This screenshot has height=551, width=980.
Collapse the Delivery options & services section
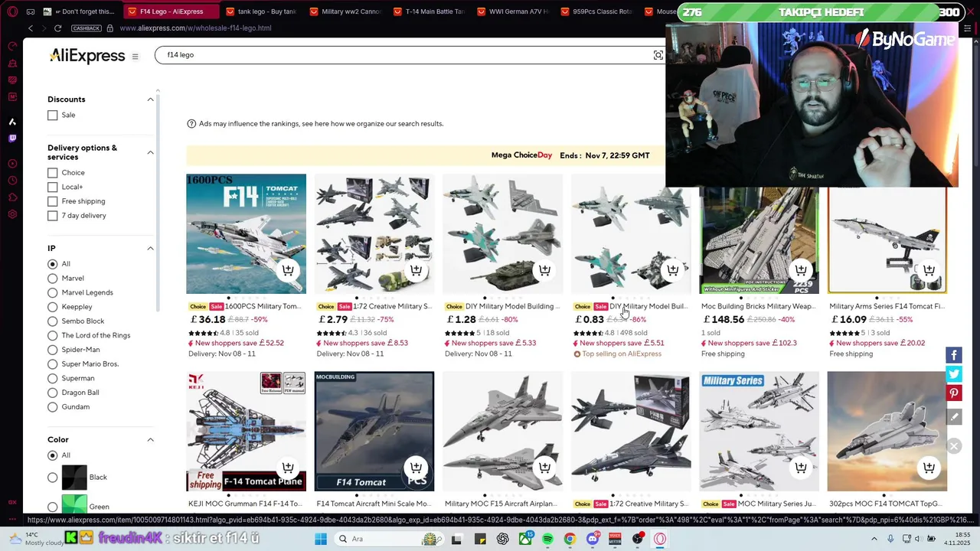pyautogui.click(x=150, y=152)
